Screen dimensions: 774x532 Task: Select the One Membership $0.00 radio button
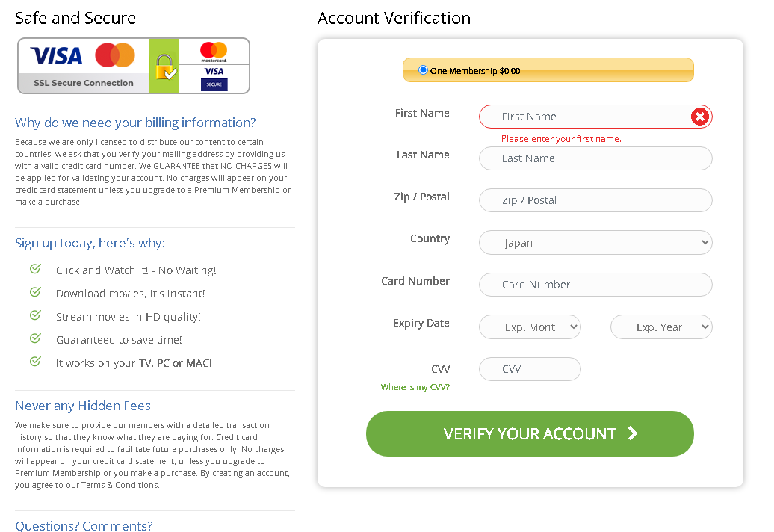[x=424, y=70]
